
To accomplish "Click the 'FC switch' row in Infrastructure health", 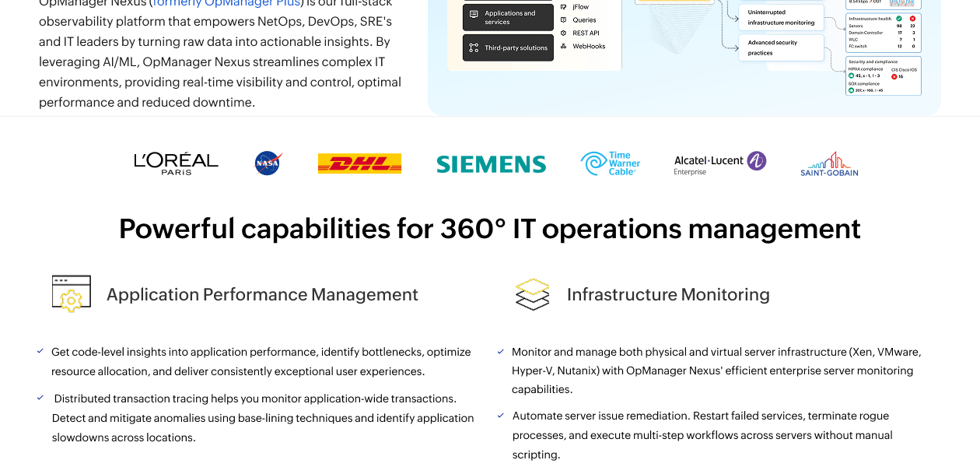I will [x=884, y=46].
